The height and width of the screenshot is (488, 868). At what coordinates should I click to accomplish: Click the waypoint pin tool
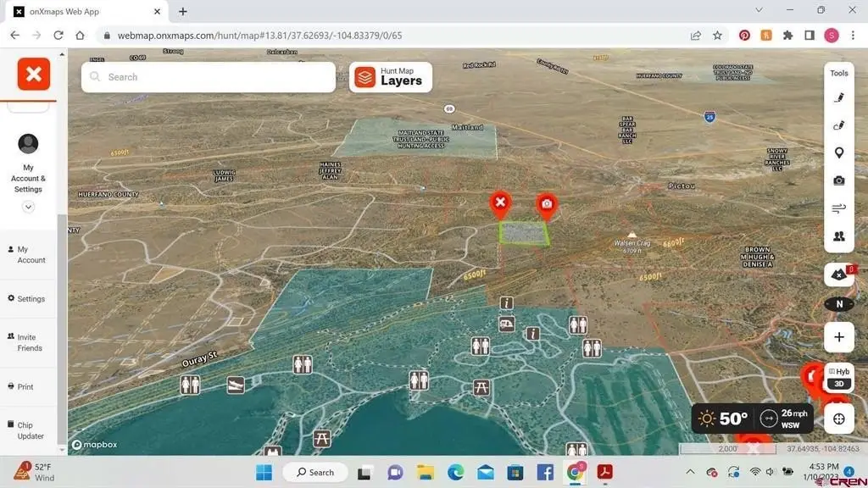point(839,152)
